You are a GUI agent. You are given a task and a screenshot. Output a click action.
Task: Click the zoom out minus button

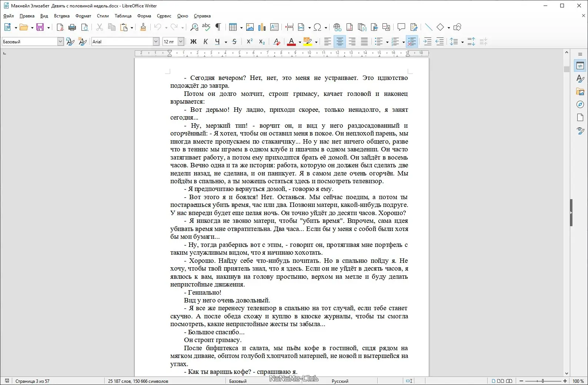click(521, 381)
